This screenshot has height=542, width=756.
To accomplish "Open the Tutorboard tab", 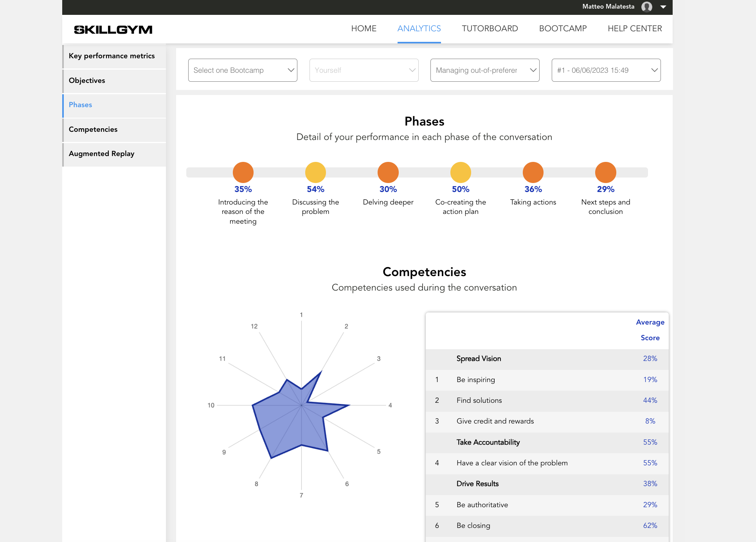I will pyautogui.click(x=490, y=29).
